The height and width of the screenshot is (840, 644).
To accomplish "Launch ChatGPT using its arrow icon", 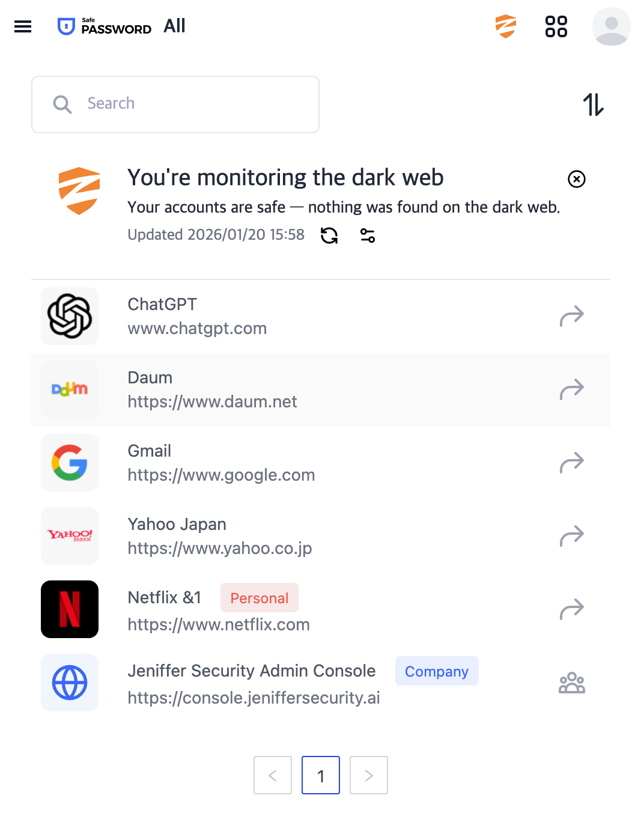I will (571, 316).
